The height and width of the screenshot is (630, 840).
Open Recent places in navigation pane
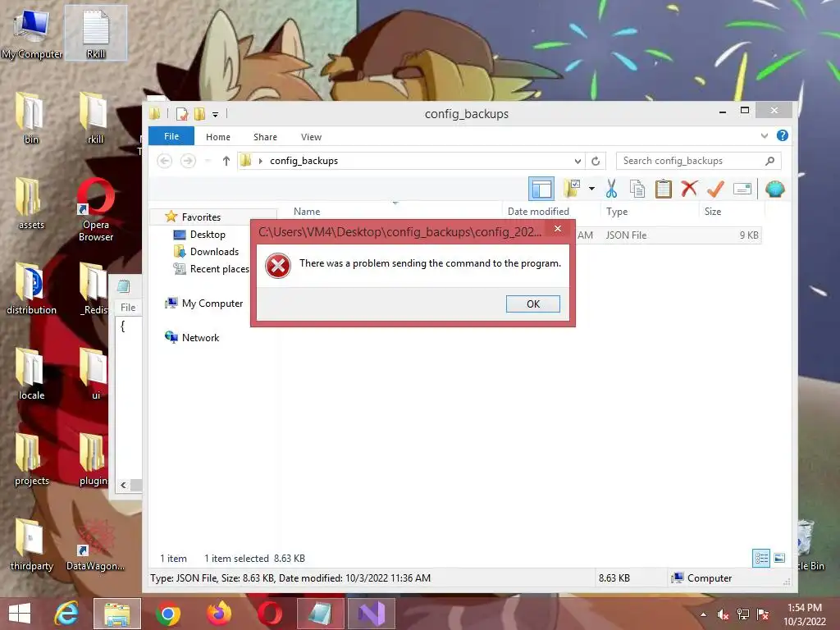[219, 268]
